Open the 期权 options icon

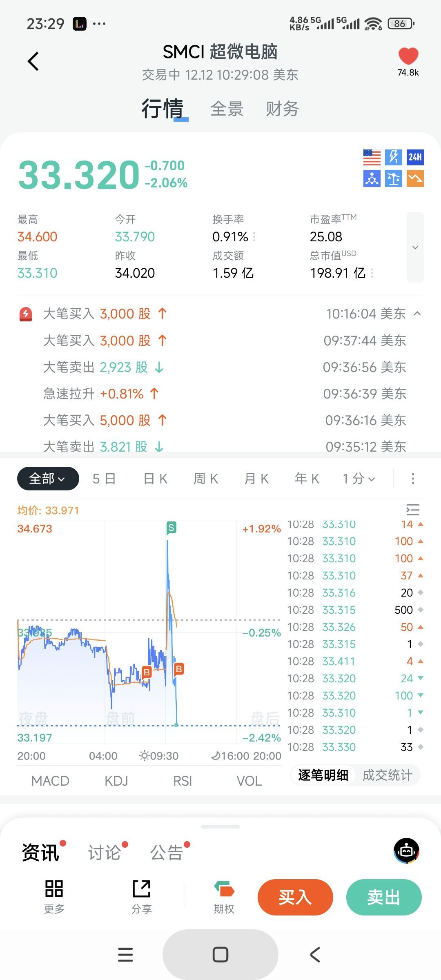pos(224,896)
